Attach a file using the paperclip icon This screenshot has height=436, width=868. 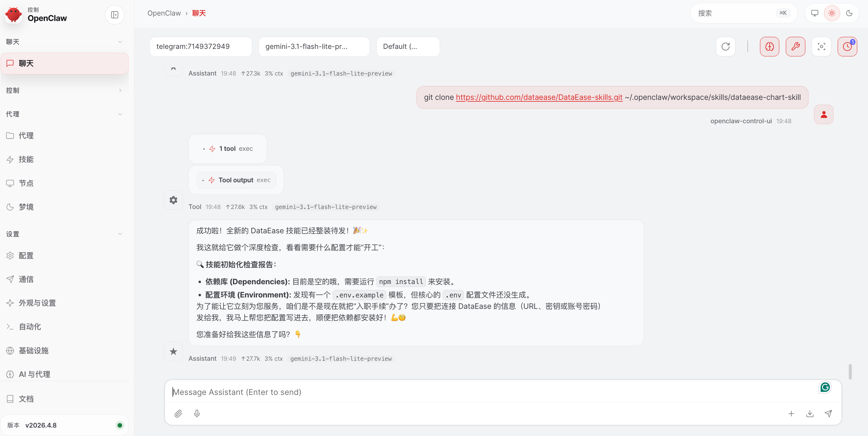pos(178,414)
